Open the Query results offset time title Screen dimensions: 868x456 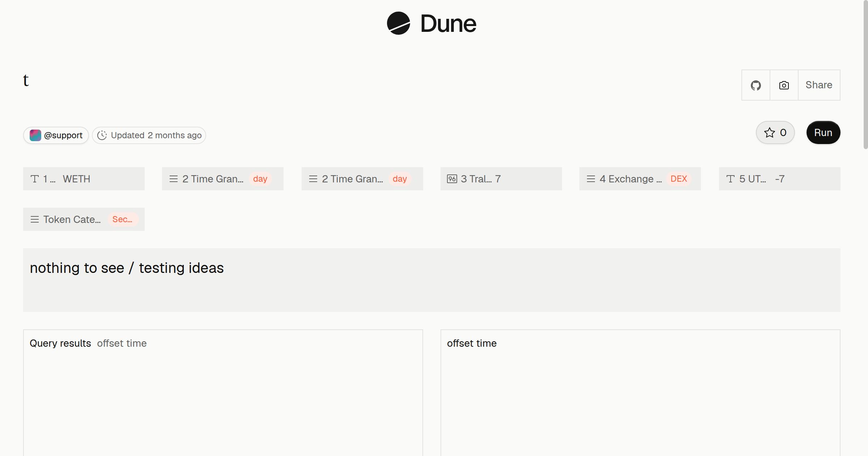click(x=88, y=343)
